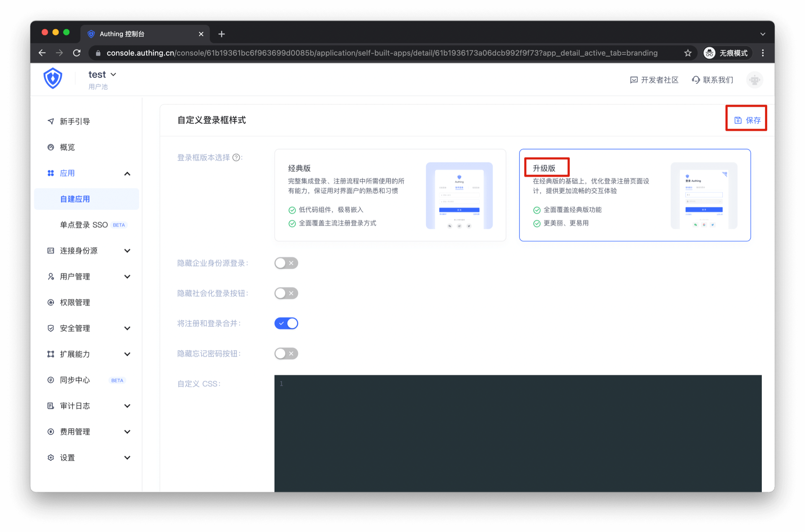
Task: Click inside the 自定义 CSS editor
Action: (518, 432)
